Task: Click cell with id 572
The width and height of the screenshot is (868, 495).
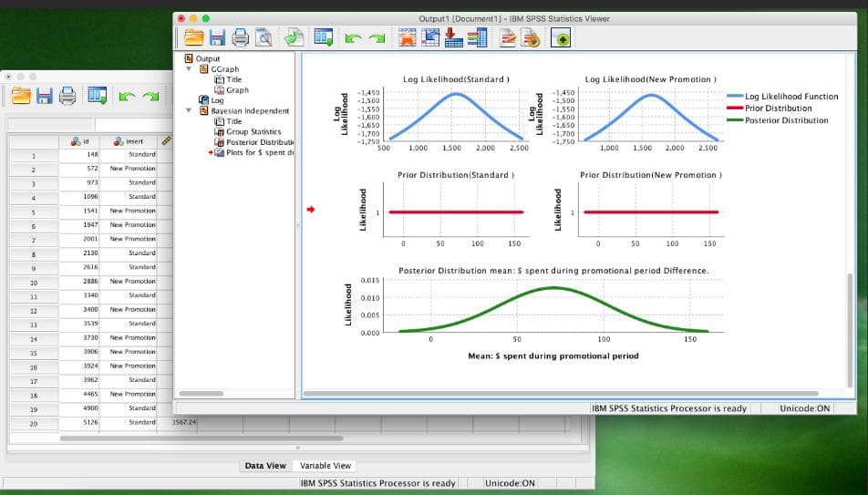Action: click(x=79, y=169)
